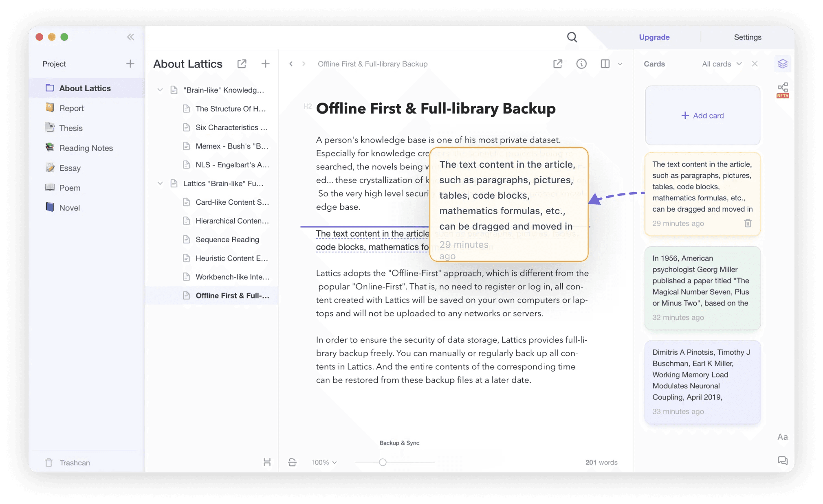
Task: Open article in external window icon
Action: coord(558,64)
